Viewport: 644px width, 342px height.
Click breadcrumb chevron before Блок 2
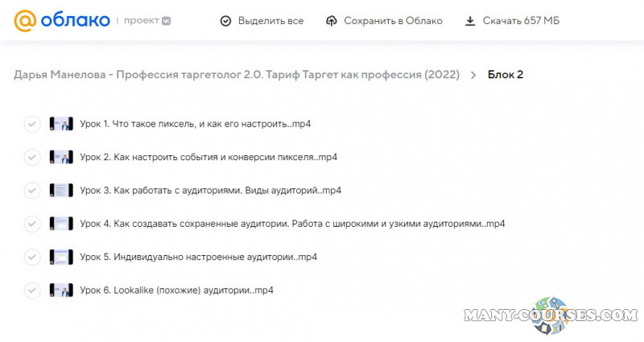tap(473, 75)
